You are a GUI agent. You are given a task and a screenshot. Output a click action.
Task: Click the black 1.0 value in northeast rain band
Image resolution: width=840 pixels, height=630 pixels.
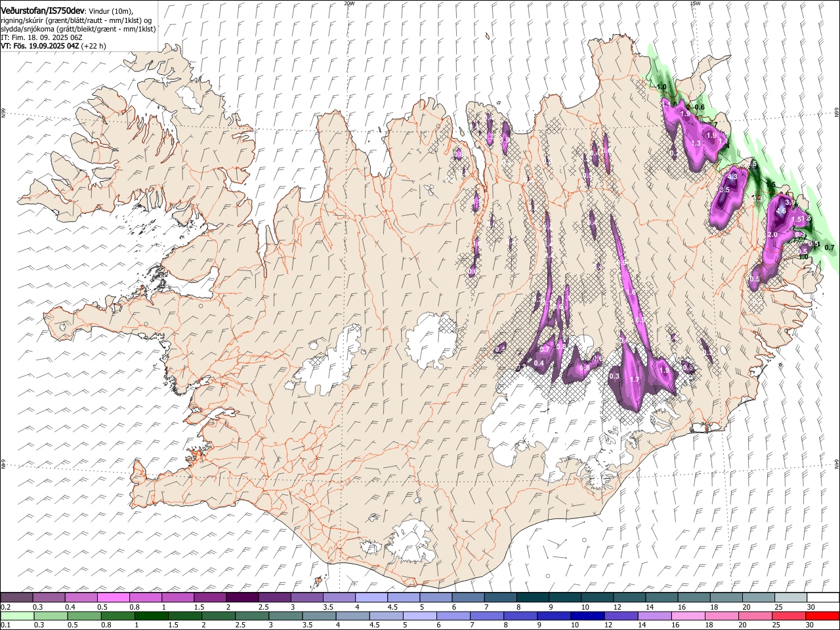(661, 87)
